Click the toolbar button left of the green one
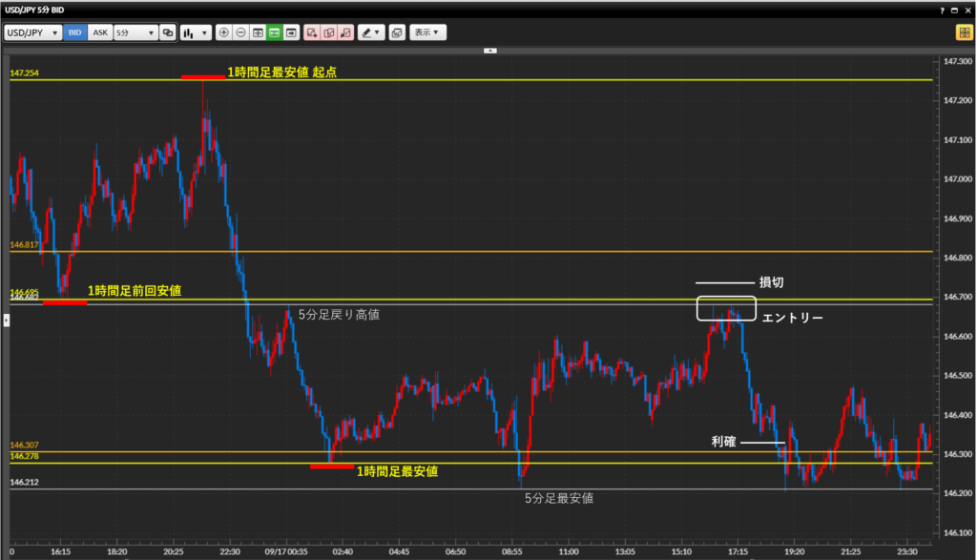Image resolution: width=977 pixels, height=560 pixels. [258, 32]
